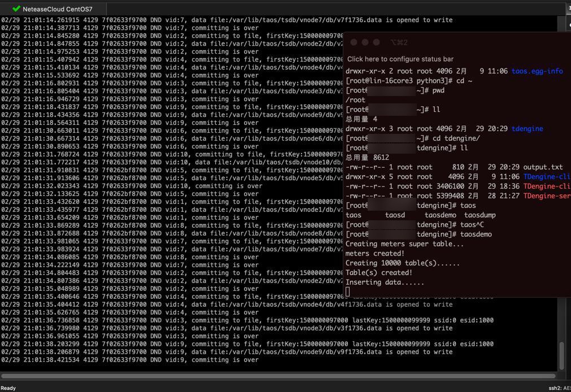This screenshot has width=571, height=392.
Task: Click the minimize button of the overlay terminal
Action: 365,42
